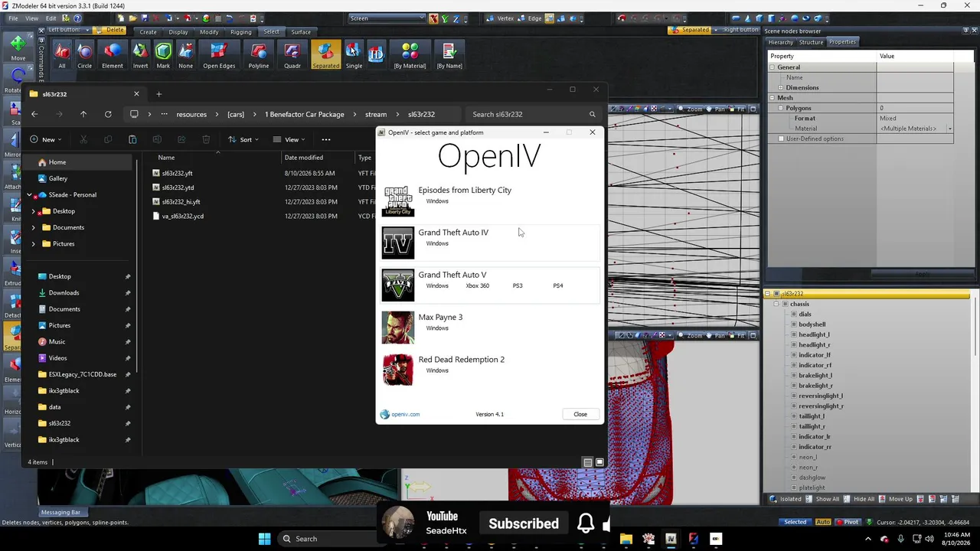Image resolution: width=980 pixels, height=551 pixels.
Task: Expand the Dimensions property group
Action: [781, 87]
